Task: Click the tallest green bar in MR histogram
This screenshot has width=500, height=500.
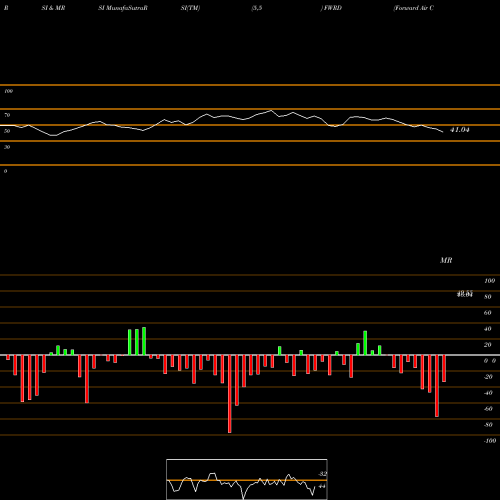Action: click(x=144, y=341)
